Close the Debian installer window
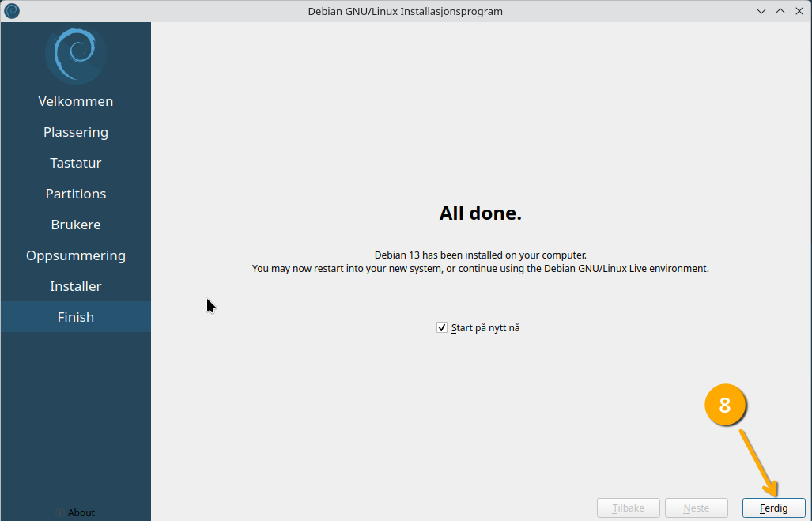 click(x=799, y=11)
